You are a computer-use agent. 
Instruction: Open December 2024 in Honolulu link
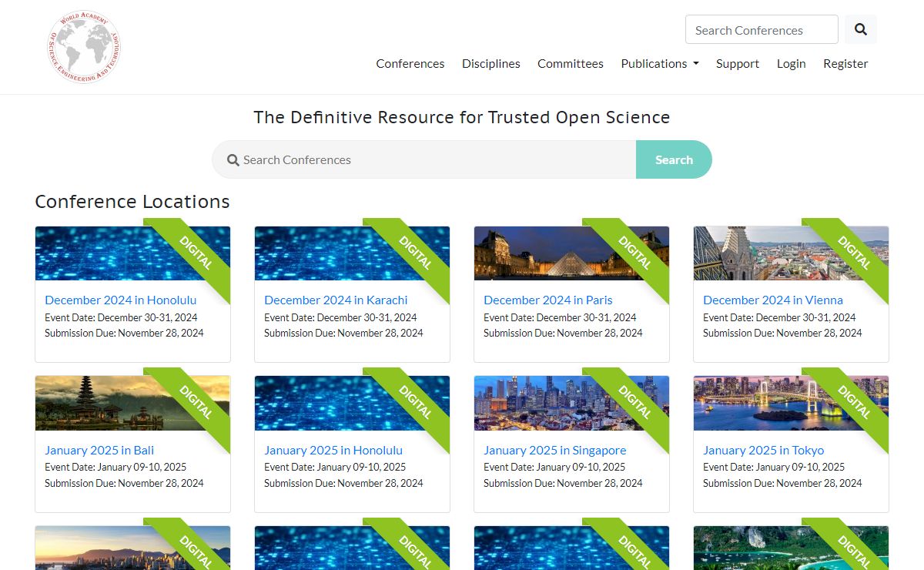121,300
